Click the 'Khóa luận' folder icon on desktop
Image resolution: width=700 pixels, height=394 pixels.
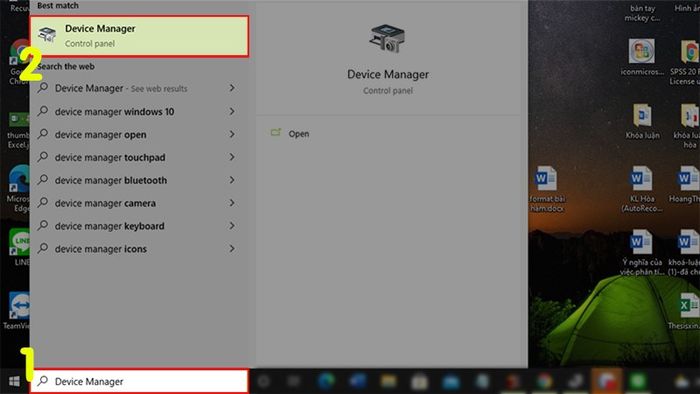pyautogui.click(x=642, y=121)
